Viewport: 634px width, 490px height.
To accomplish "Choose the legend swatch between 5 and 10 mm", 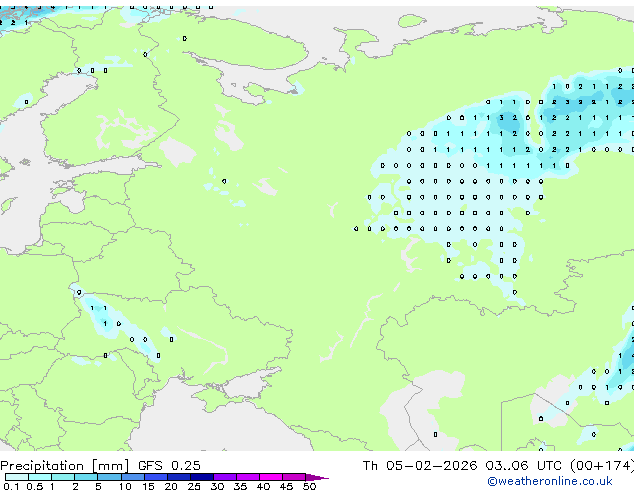I will [x=109, y=477].
